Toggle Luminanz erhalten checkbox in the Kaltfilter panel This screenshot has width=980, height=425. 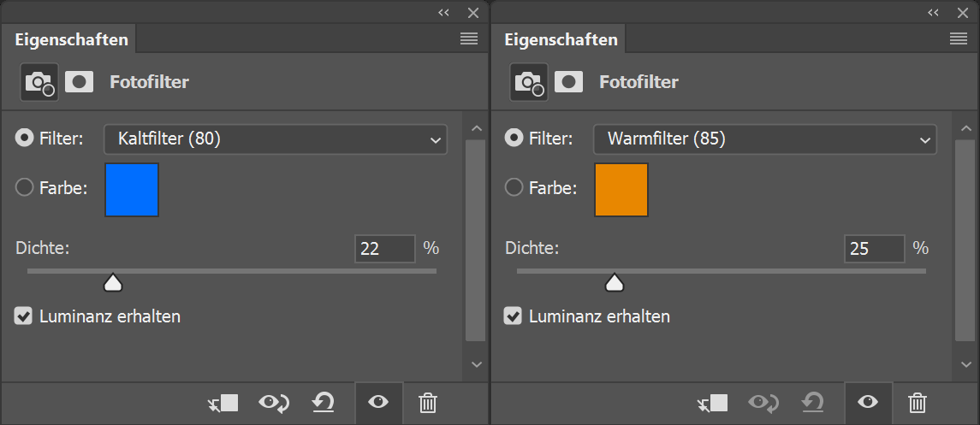[23, 316]
